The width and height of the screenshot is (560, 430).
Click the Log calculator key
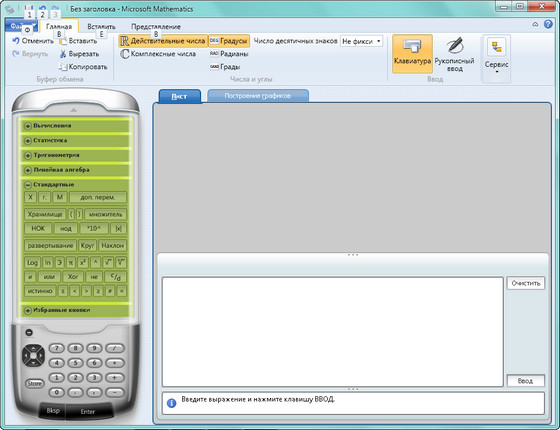pos(32,263)
